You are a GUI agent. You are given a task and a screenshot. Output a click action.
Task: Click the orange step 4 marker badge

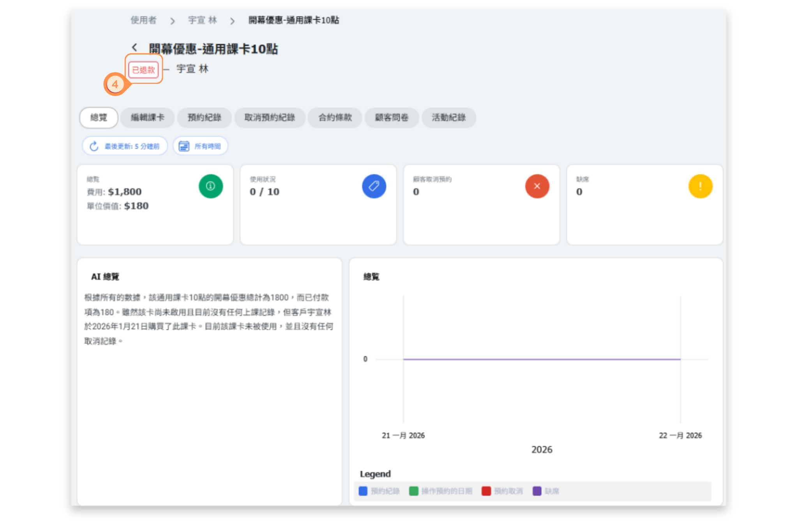click(x=115, y=84)
